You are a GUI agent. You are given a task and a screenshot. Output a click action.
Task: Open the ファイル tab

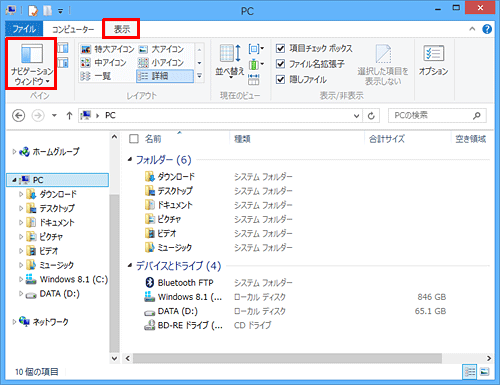(x=24, y=29)
